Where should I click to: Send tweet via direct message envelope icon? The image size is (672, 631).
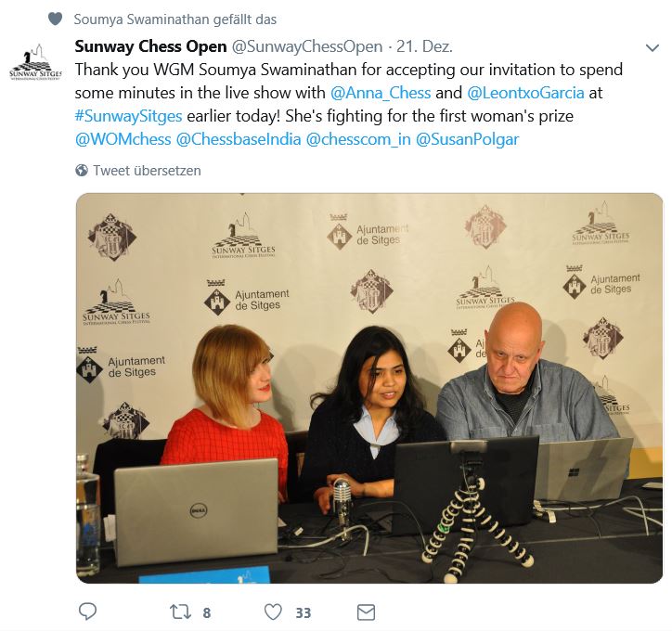click(x=366, y=612)
